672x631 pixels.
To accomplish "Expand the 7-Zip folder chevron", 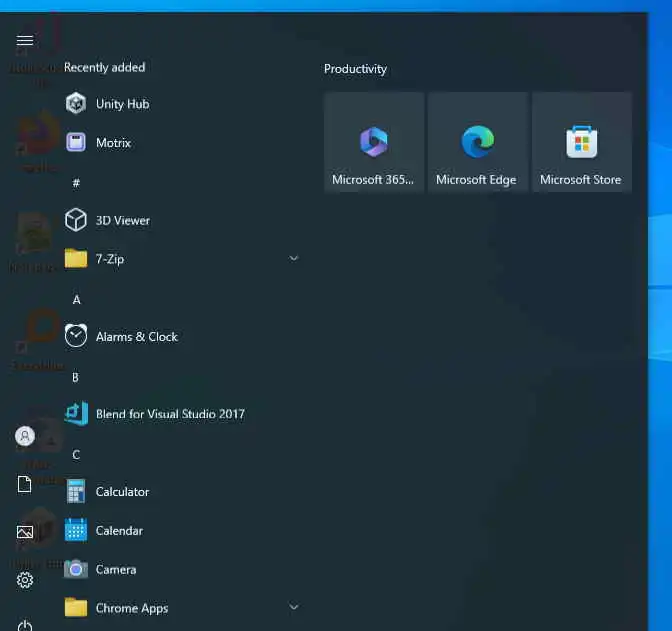I will pyautogui.click(x=294, y=258).
